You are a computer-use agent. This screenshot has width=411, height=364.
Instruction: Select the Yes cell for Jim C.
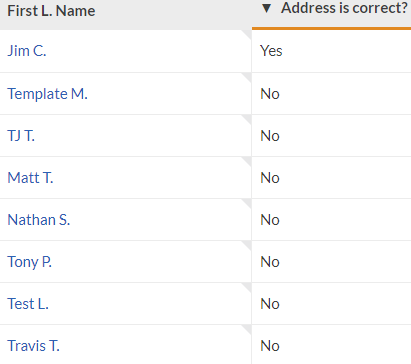point(331,51)
